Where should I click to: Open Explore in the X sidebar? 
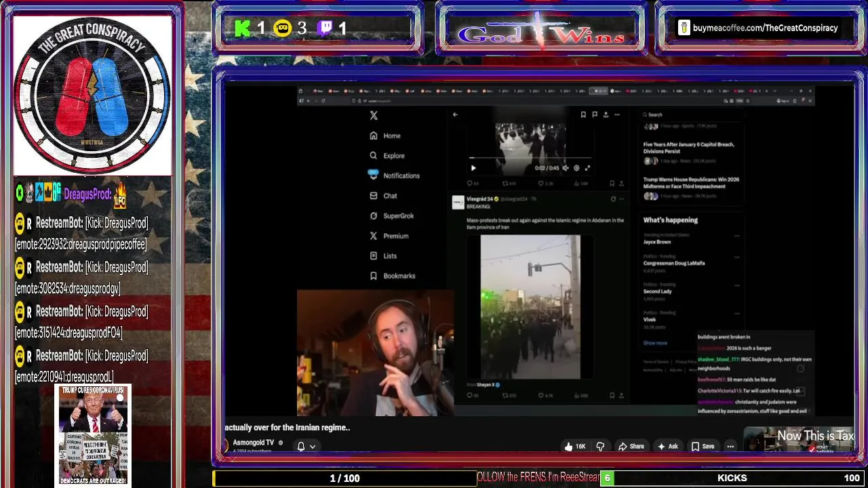pyautogui.click(x=387, y=155)
